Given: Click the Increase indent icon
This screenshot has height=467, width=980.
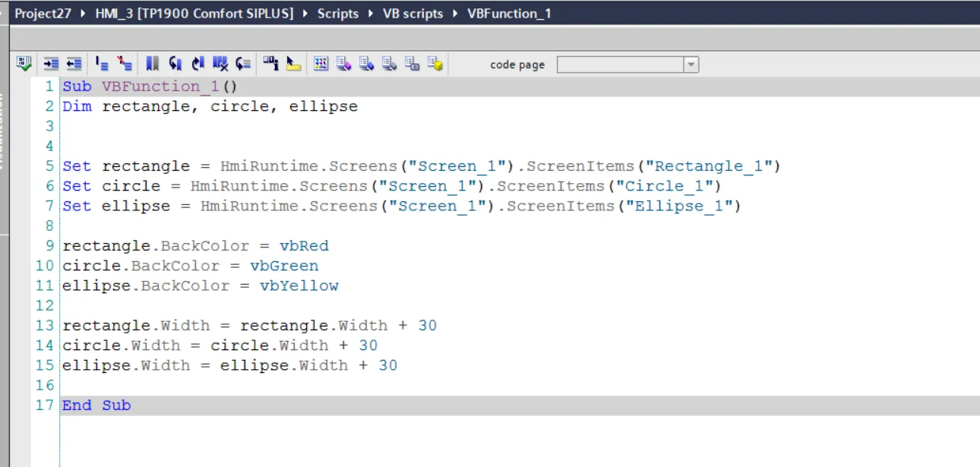Looking at the screenshot, I should (x=51, y=64).
